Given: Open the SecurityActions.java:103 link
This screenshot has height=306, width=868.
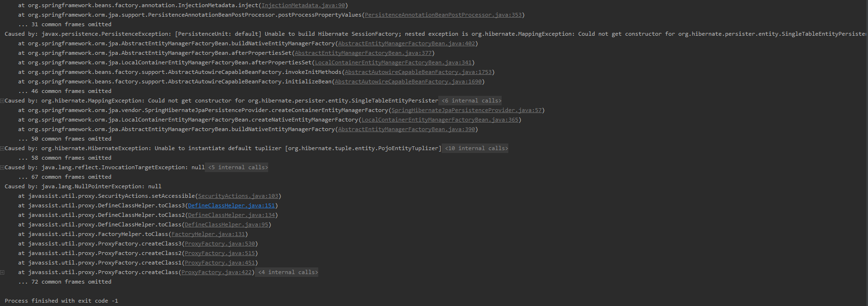Looking at the screenshot, I should (x=238, y=196).
